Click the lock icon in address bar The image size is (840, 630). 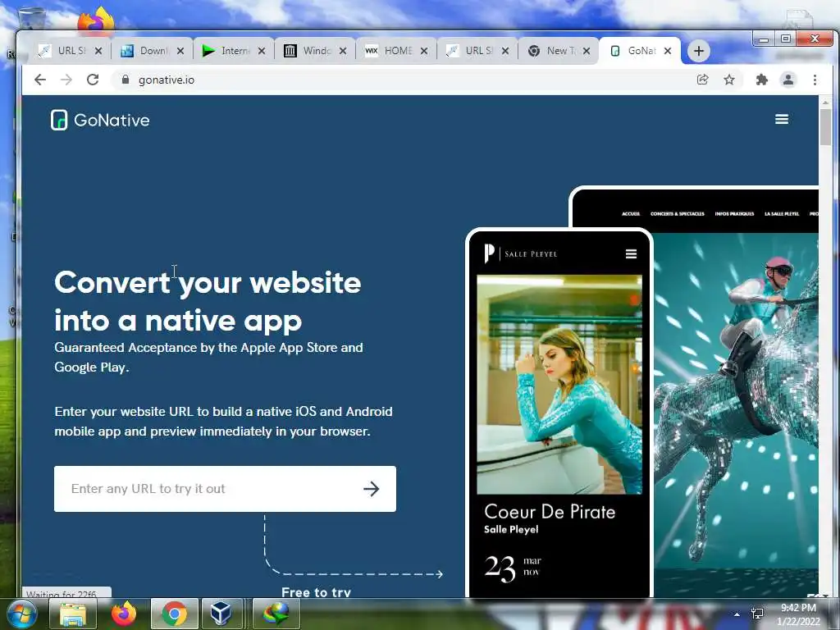[126, 80]
